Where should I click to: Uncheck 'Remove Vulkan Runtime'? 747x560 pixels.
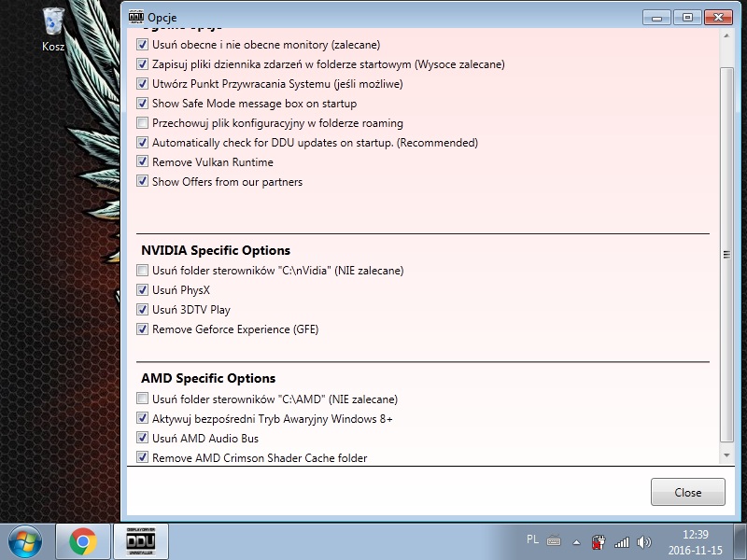pyautogui.click(x=143, y=162)
